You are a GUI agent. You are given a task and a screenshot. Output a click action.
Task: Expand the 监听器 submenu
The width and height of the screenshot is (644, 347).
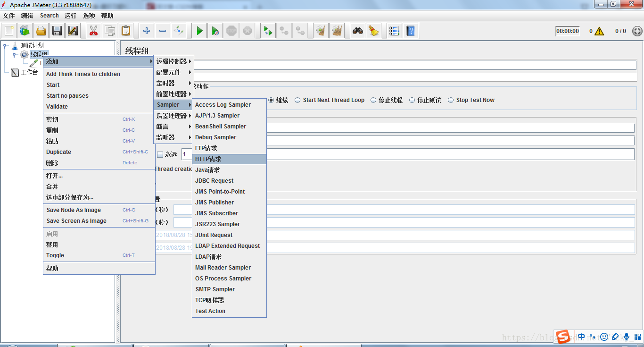point(174,137)
